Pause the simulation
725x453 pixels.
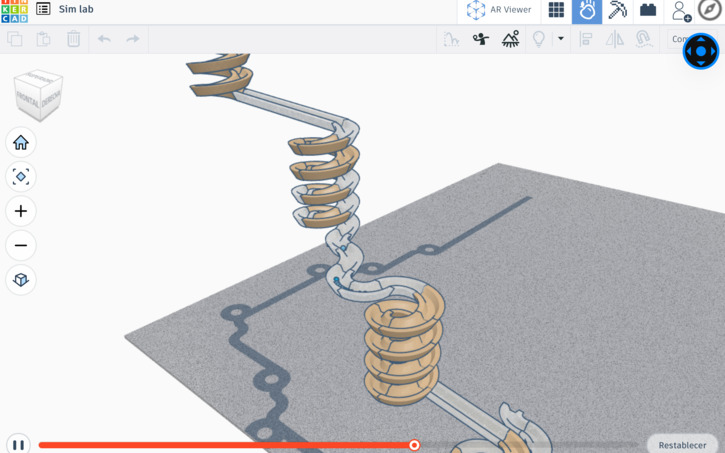coord(18,445)
